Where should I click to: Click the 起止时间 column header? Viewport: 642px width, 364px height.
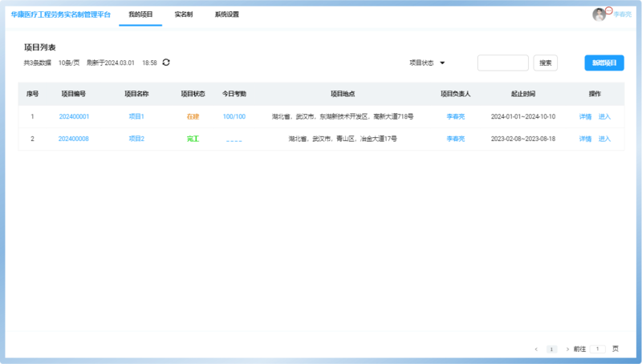coord(523,94)
